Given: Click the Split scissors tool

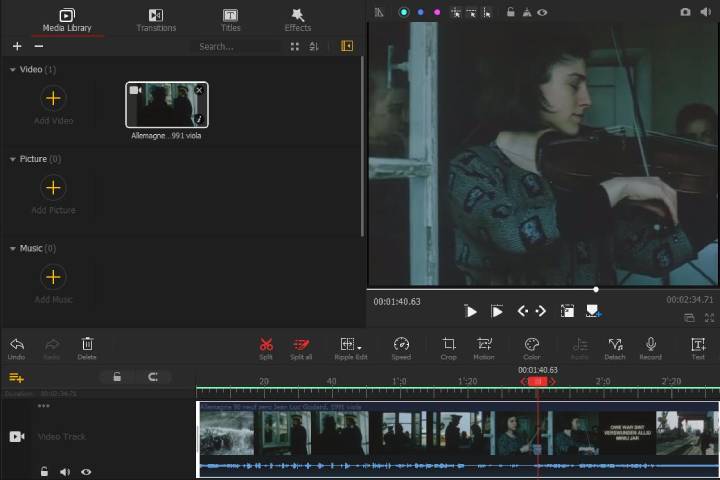Looking at the screenshot, I should (266, 344).
